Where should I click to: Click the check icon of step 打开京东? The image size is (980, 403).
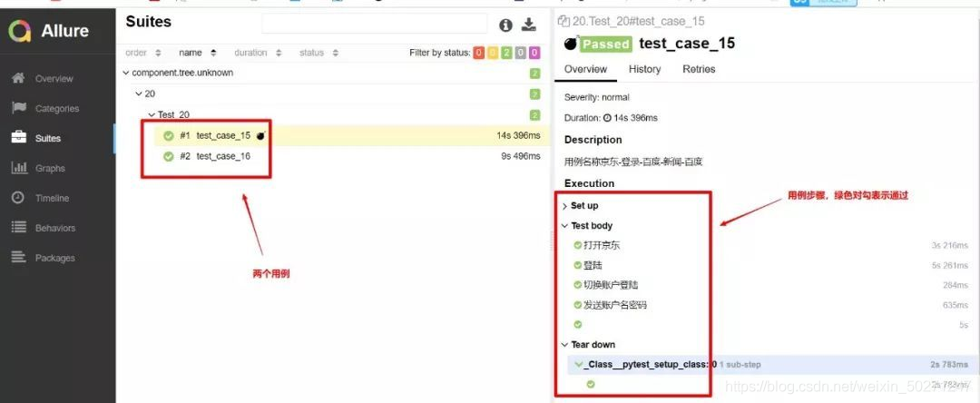point(577,246)
